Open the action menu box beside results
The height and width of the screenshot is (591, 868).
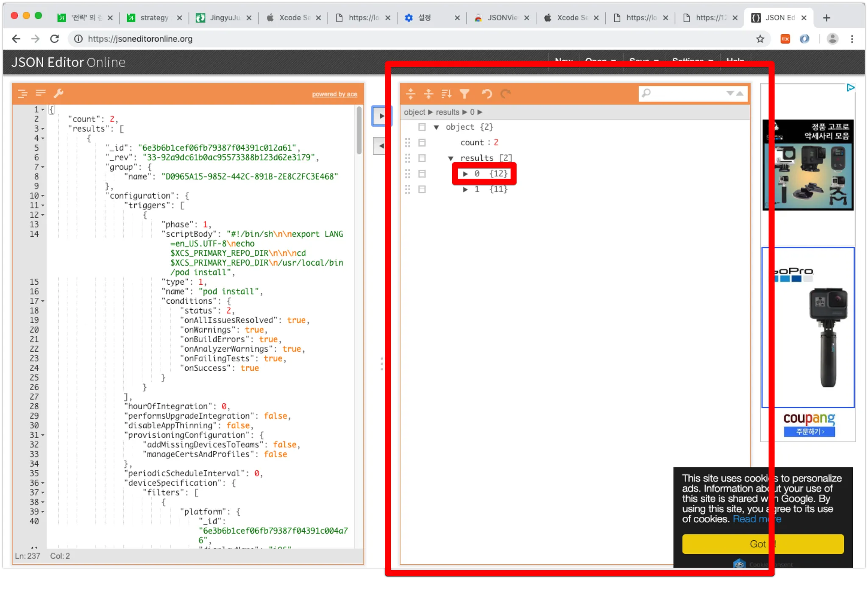422,158
